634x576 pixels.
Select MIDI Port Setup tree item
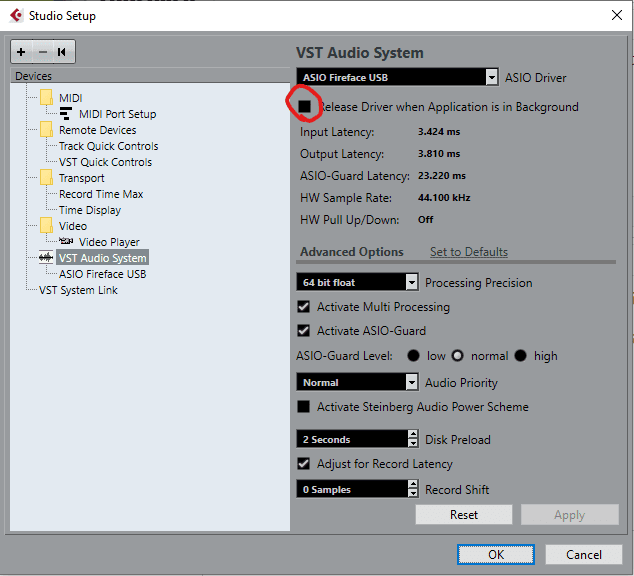(x=118, y=114)
